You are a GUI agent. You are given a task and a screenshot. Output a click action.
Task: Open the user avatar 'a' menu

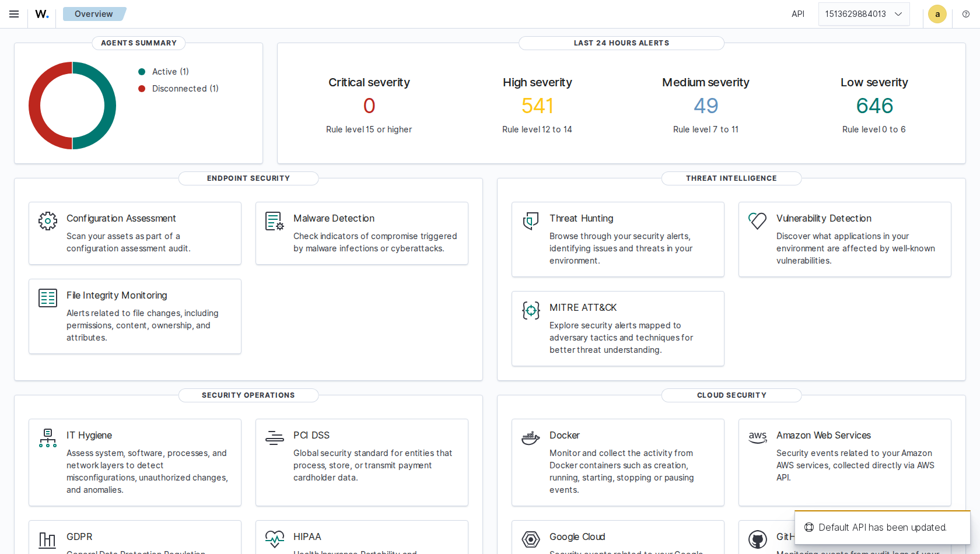tap(937, 14)
